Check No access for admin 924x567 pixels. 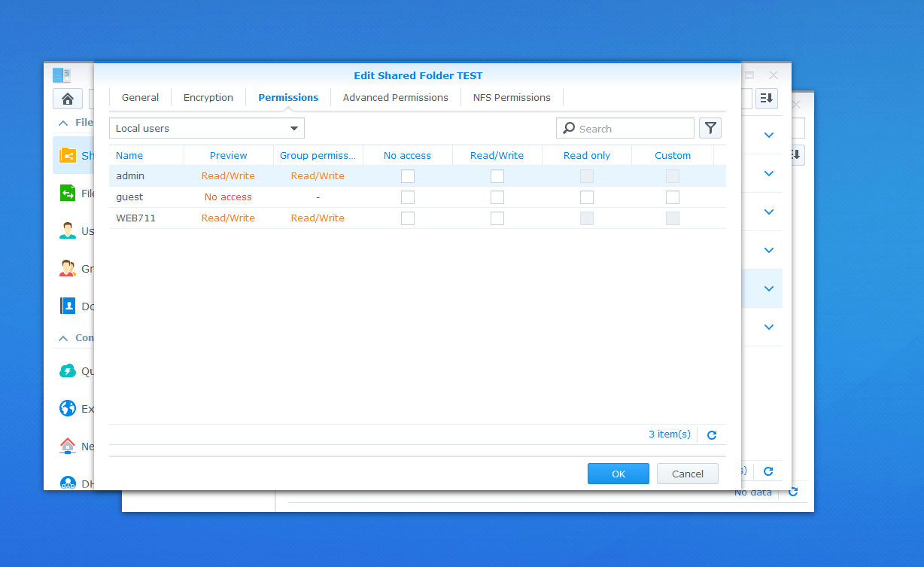408,176
